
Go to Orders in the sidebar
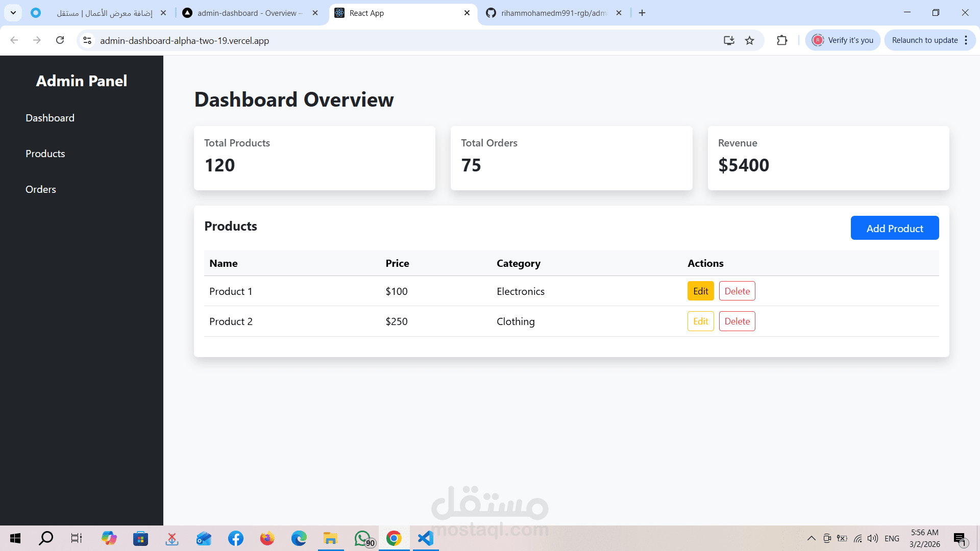click(41, 189)
